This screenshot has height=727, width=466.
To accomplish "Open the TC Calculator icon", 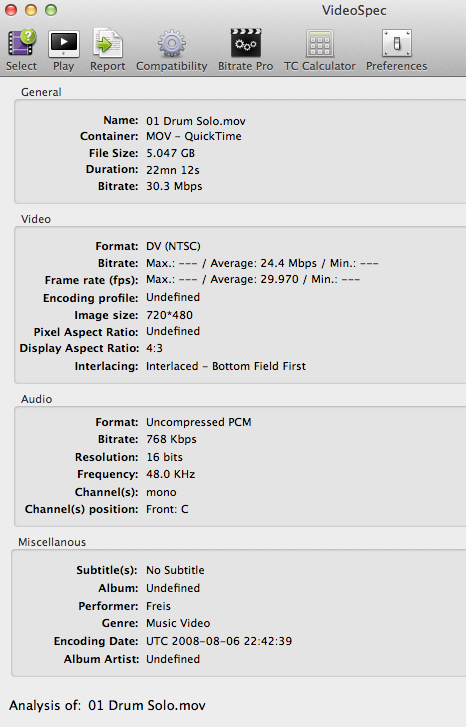I will click(x=320, y=44).
